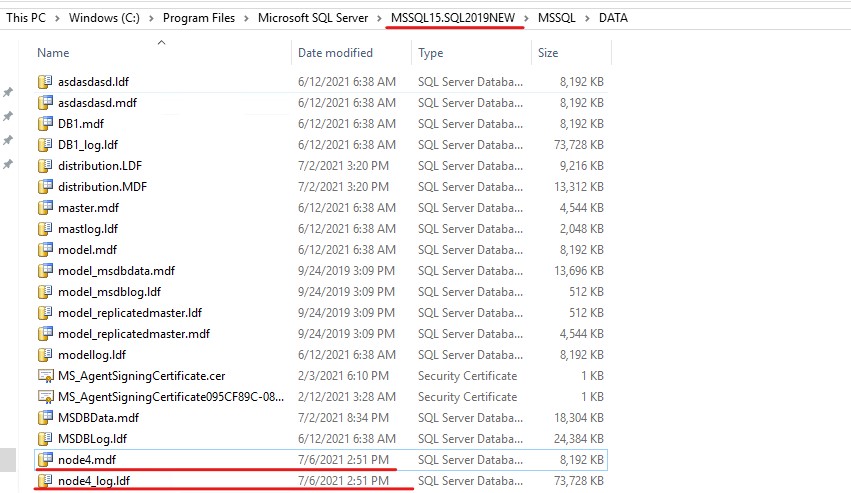Click the model_msdblog.ldf file icon
The height and width of the screenshot is (493, 851).
(x=45, y=292)
